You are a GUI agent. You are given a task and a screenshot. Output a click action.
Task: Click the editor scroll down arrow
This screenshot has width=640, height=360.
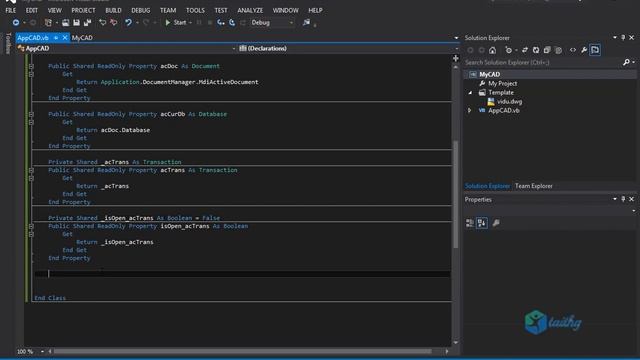456,342
